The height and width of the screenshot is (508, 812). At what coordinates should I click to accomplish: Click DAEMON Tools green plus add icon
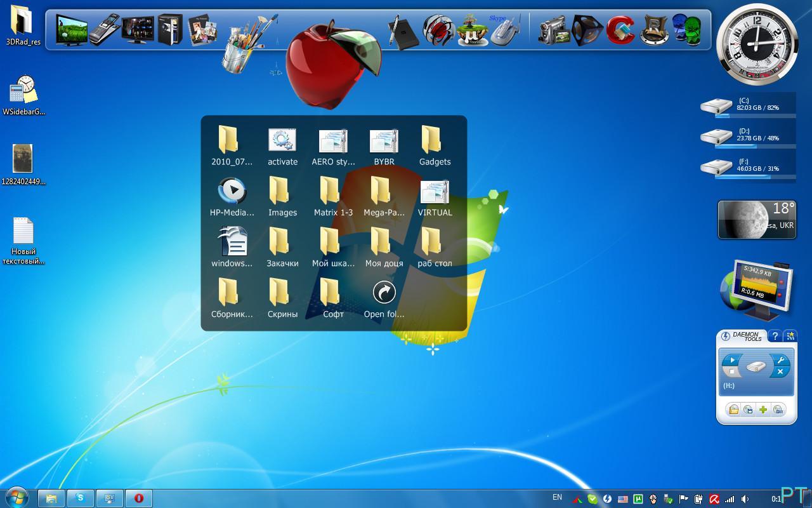pos(763,410)
